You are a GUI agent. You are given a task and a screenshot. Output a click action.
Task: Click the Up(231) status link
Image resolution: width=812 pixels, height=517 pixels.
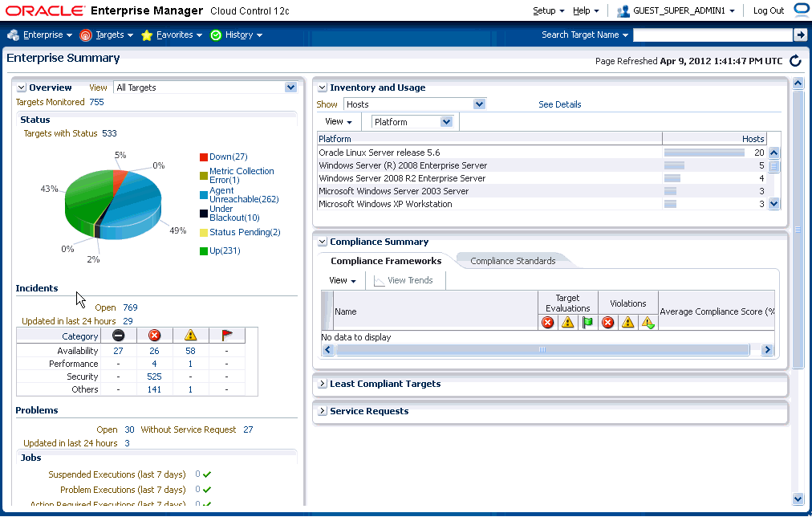coord(225,250)
